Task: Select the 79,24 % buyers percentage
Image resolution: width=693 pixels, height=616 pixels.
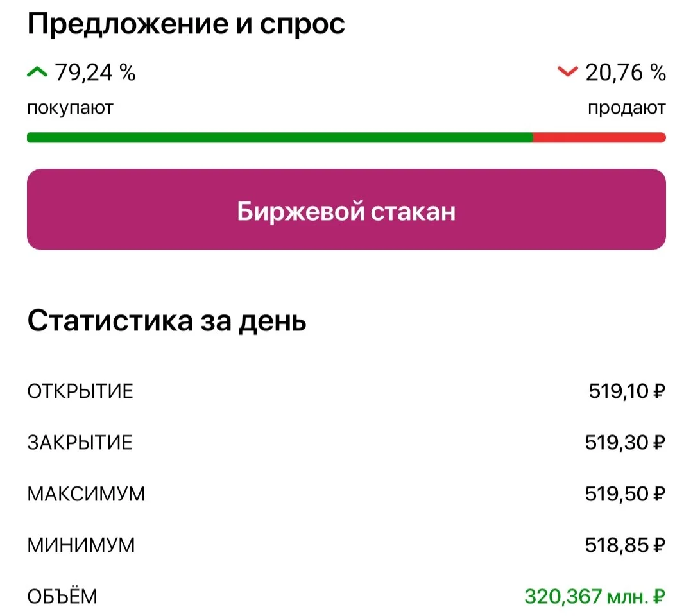Action: tap(95, 73)
